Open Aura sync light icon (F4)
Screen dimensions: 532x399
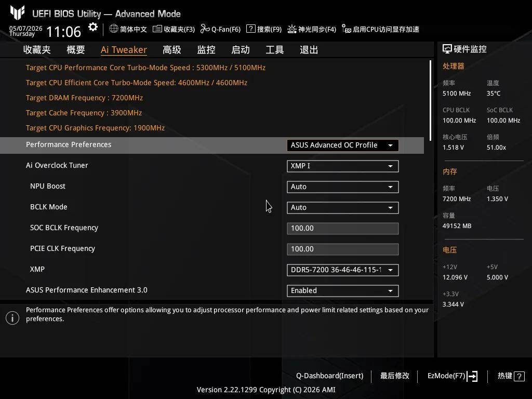[x=292, y=29]
